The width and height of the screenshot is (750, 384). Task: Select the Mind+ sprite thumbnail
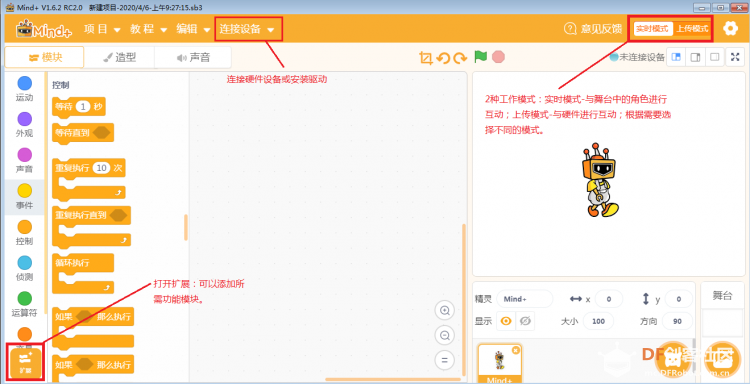pyautogui.click(x=500, y=363)
